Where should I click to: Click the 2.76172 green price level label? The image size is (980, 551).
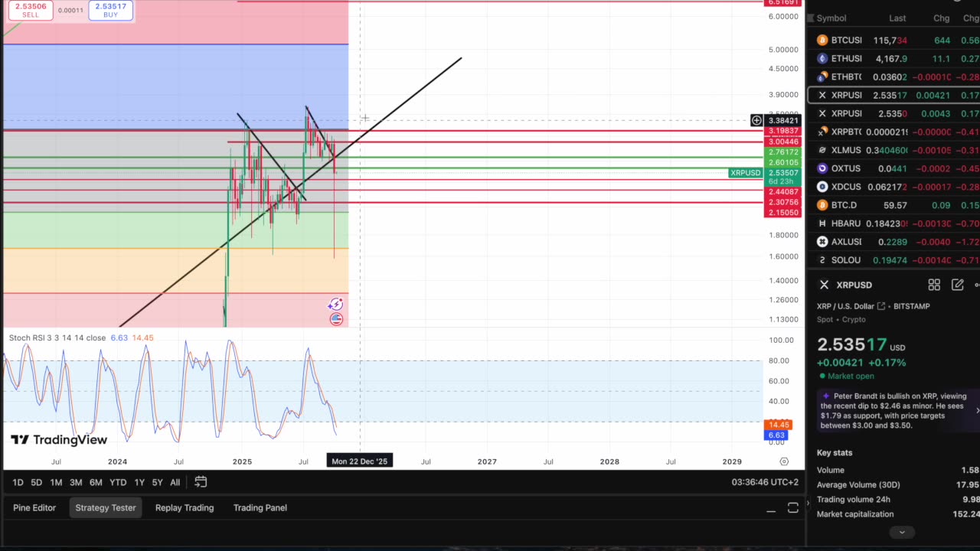coord(783,152)
